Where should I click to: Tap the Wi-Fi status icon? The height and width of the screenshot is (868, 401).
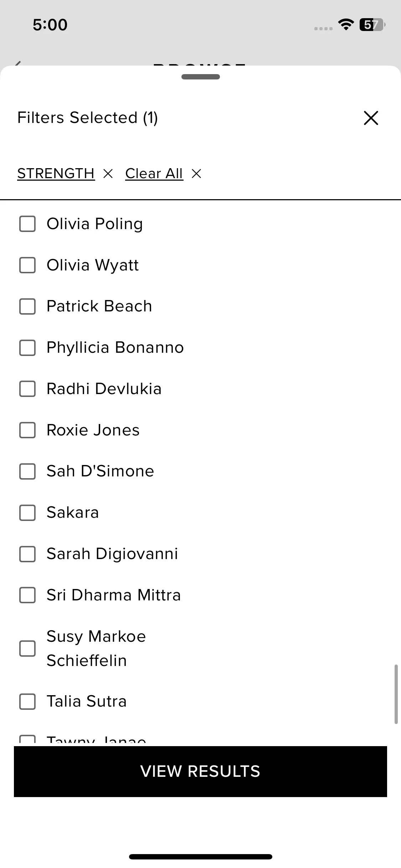345,25
